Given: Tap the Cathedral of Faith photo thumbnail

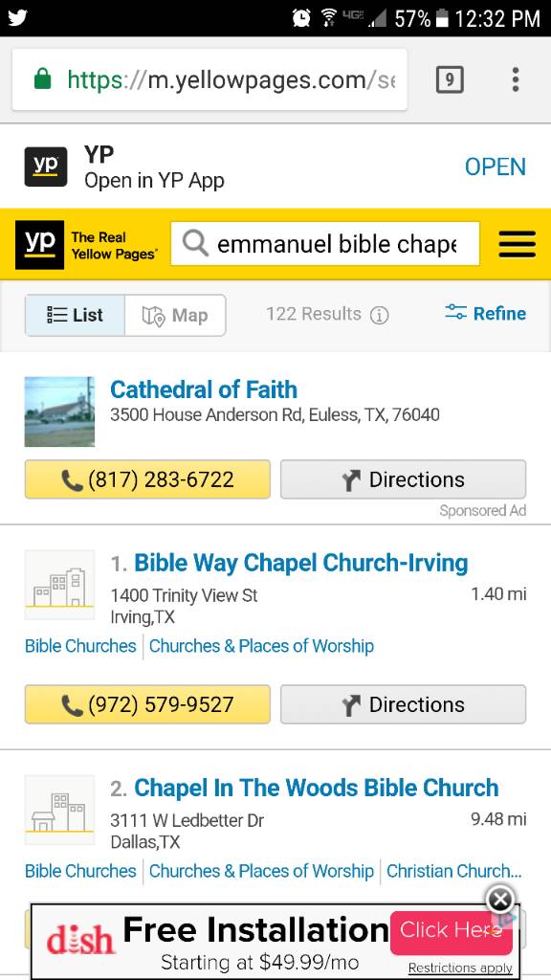Looking at the screenshot, I should click(59, 412).
